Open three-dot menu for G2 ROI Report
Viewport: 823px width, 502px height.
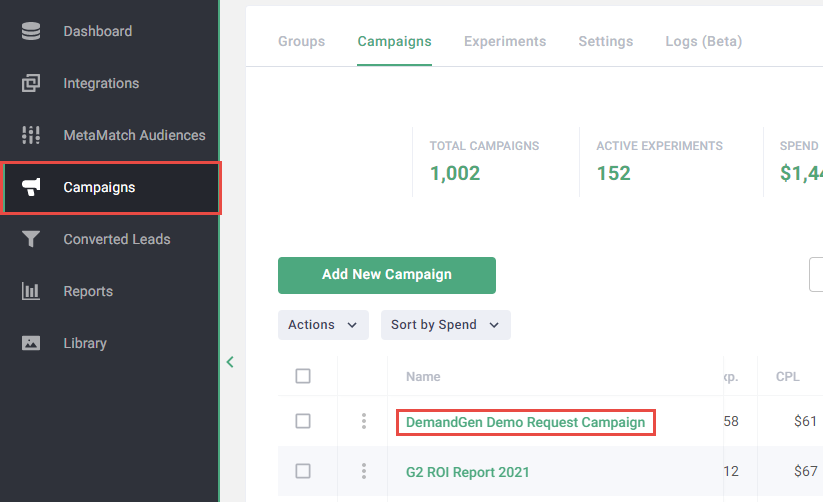(x=364, y=471)
